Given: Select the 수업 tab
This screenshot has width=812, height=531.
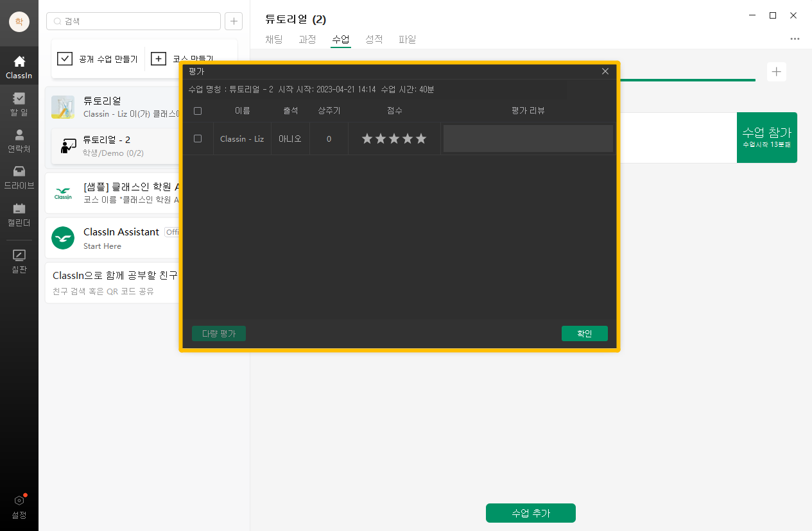Looking at the screenshot, I should pos(341,39).
